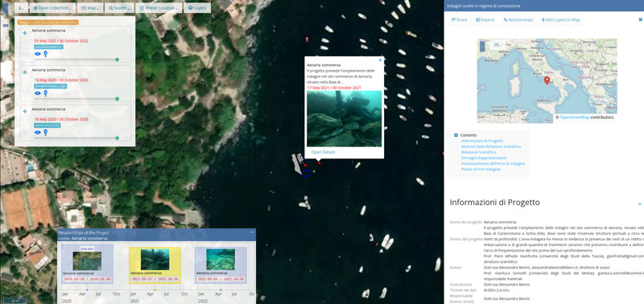
Task: Click the blue 2022 timeline marker dot
Action: pyautogui.click(x=221, y=290)
